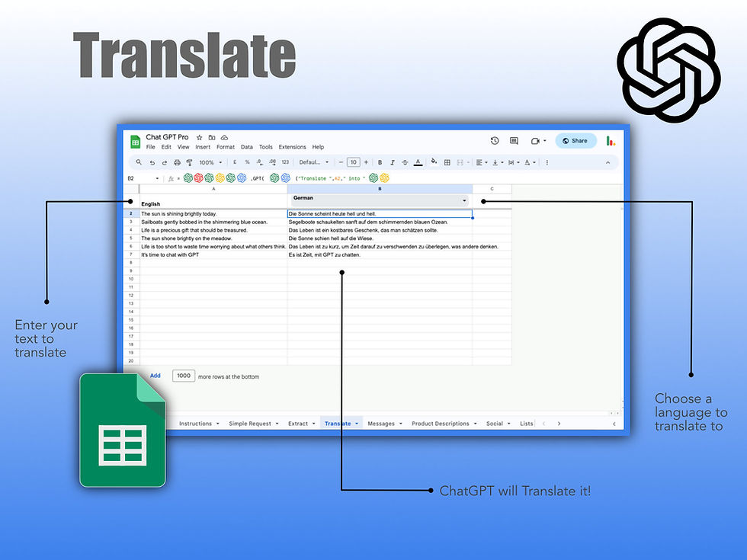Open the borders tool
747x560 pixels.
point(447,162)
